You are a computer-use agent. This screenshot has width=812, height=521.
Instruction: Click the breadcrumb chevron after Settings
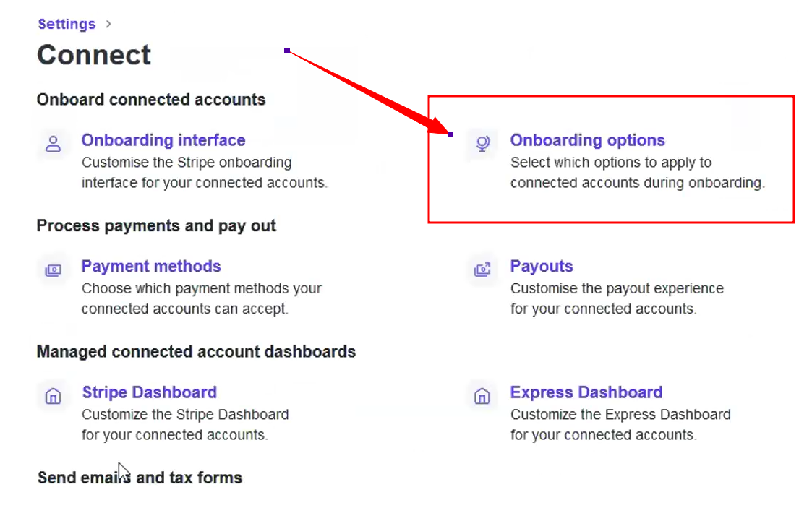click(x=108, y=24)
